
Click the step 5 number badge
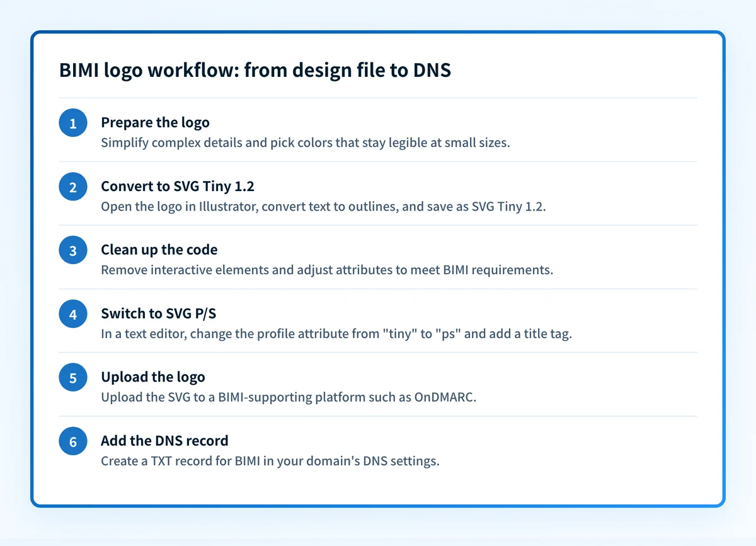[73, 378]
